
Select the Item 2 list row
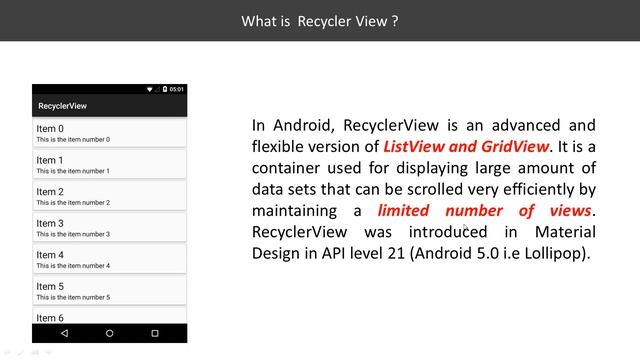109,196
